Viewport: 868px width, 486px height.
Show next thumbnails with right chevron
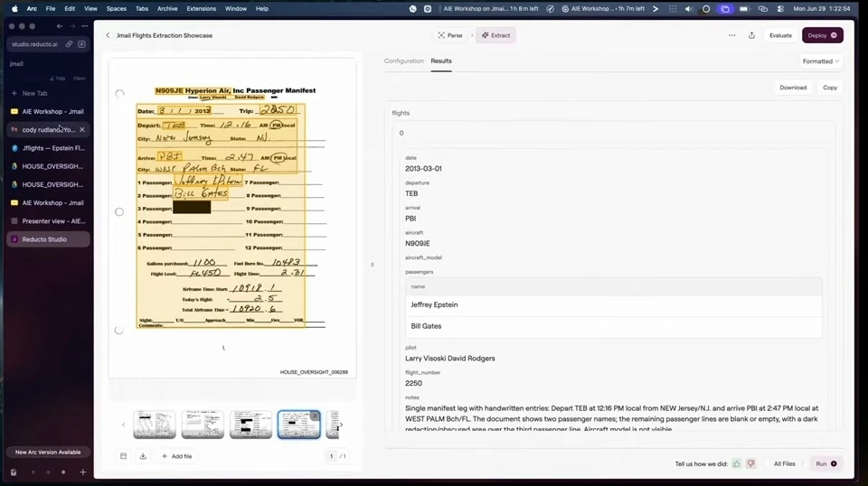point(341,425)
